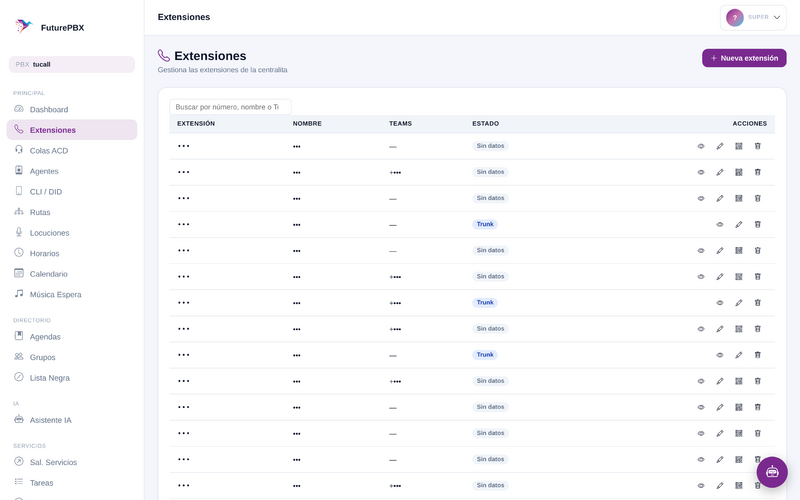The width and height of the screenshot is (800, 500).
Task: Open Grupos people icon
Action: point(19,357)
